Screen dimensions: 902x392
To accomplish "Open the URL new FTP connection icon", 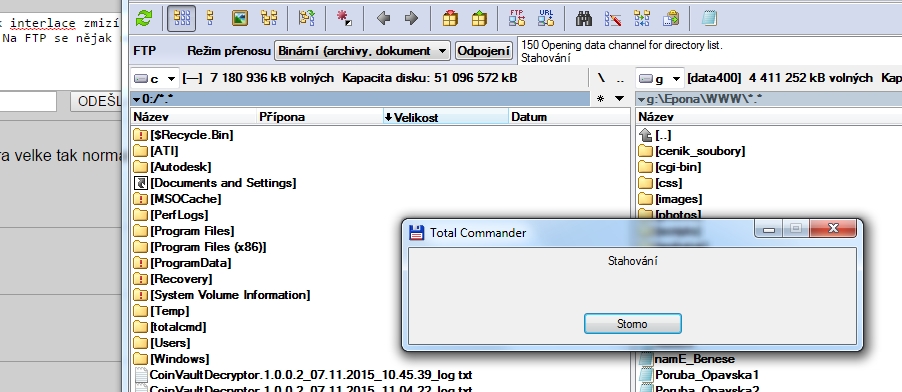I will click(546, 19).
